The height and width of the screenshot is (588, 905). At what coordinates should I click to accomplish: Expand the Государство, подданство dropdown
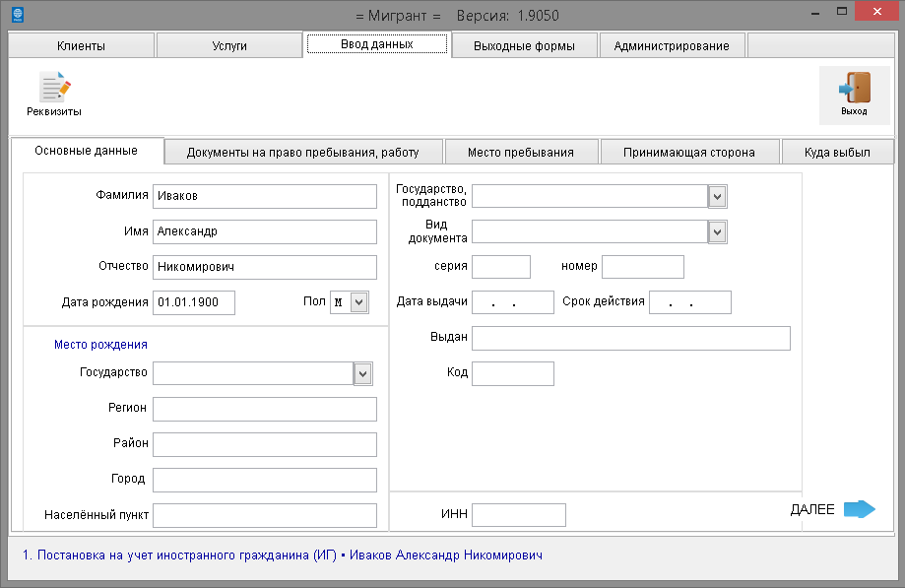point(718,196)
